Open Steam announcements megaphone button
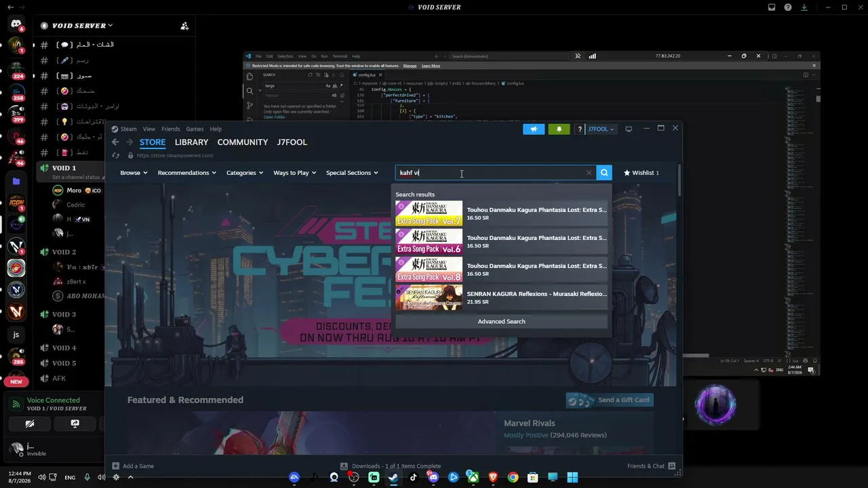Screen dimensions: 868x488 (534, 129)
